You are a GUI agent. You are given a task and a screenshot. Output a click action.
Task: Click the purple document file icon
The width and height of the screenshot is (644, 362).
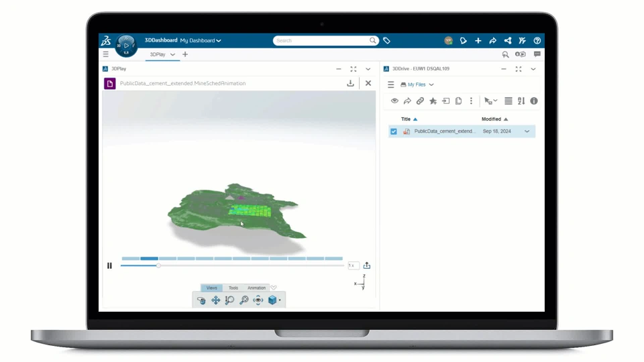[x=109, y=84]
